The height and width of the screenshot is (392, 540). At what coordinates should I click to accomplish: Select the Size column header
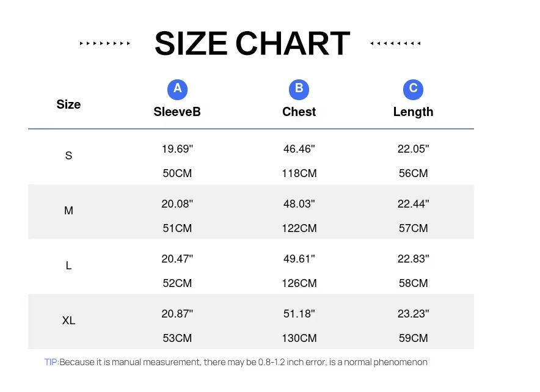coord(68,104)
